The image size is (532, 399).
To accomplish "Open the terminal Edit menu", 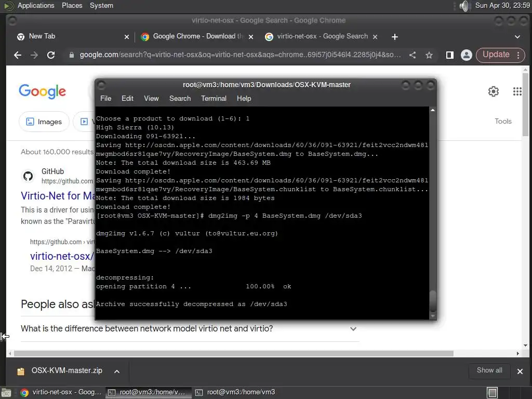I will [x=127, y=98].
